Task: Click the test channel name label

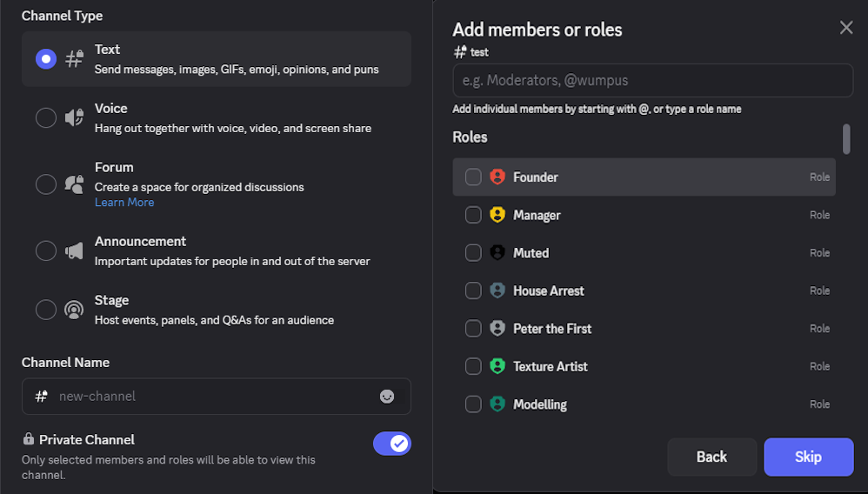Action: click(x=479, y=52)
